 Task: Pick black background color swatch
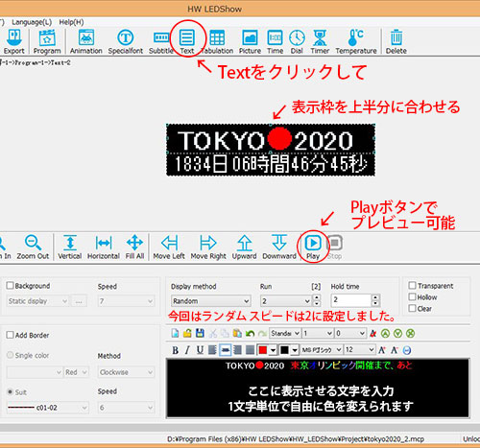coord(284,350)
